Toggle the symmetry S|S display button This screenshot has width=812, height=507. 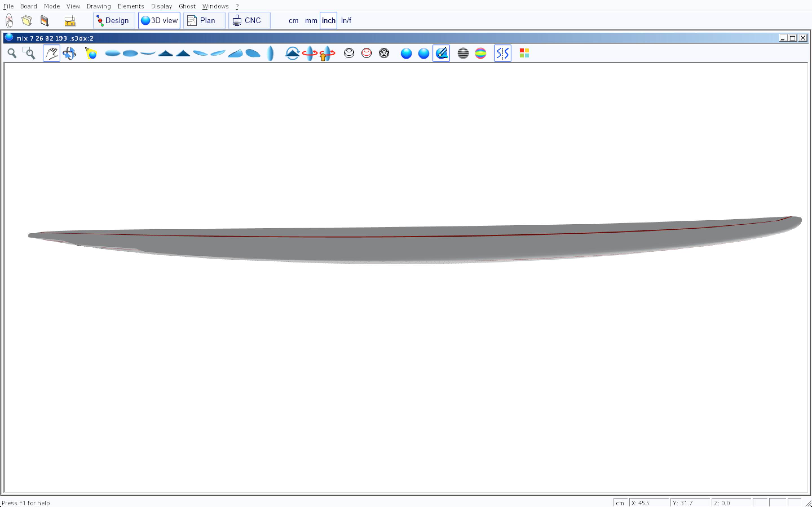[x=502, y=53]
